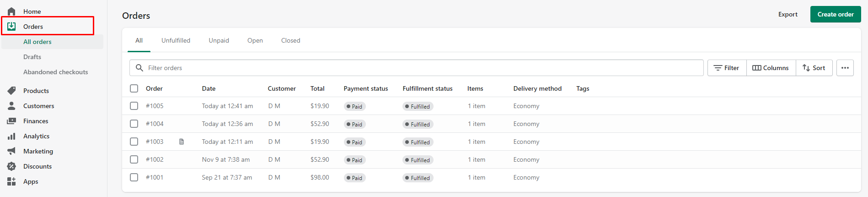This screenshot has height=197, width=868.
Task: Select the checkbox for order #1002
Action: pos(134,159)
